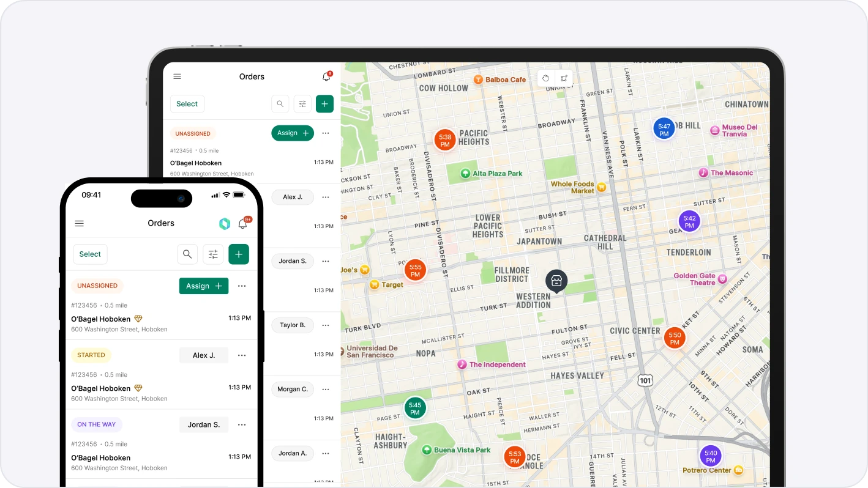The image size is (868, 488).
Task: Click the Jordan A. driver chip
Action: [293, 454]
